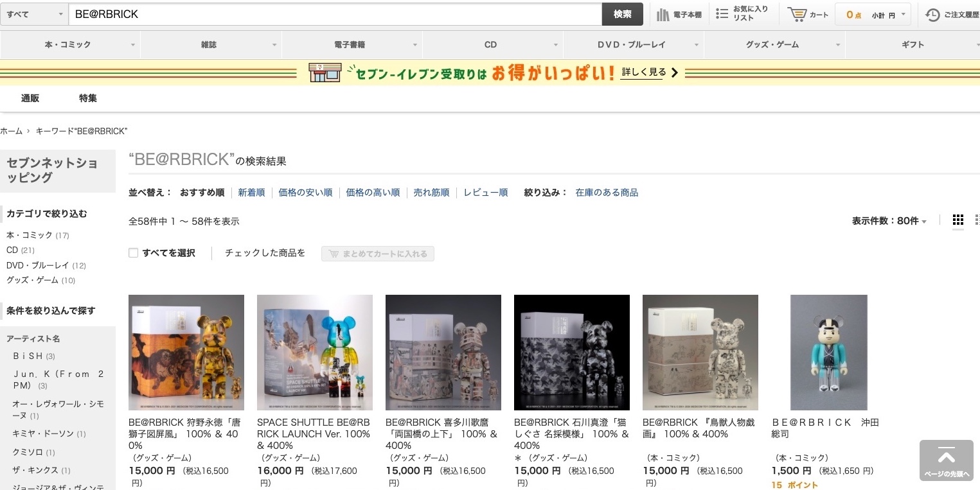Expand the 電子書籍 nav dropdown arrow
The width and height of the screenshot is (980, 490).
pos(415,45)
